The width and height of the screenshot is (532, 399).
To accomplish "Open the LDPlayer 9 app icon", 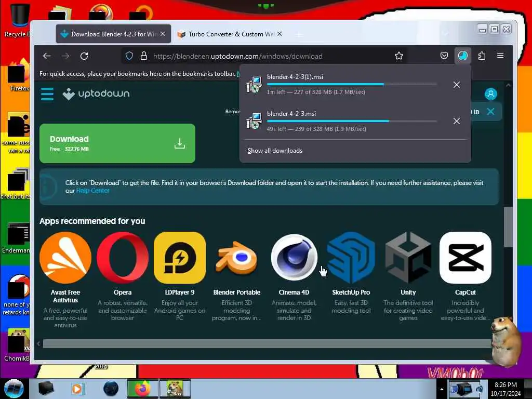I will (179, 258).
